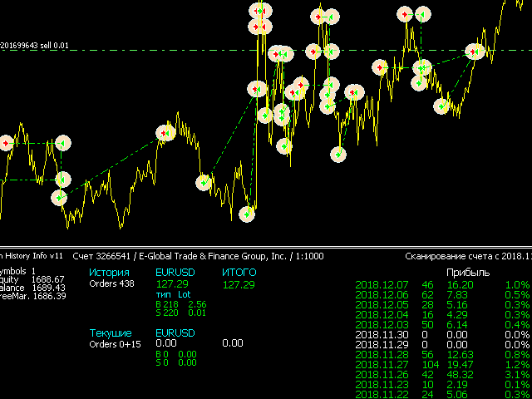Click the date 2018.12.06 row

click(382, 294)
